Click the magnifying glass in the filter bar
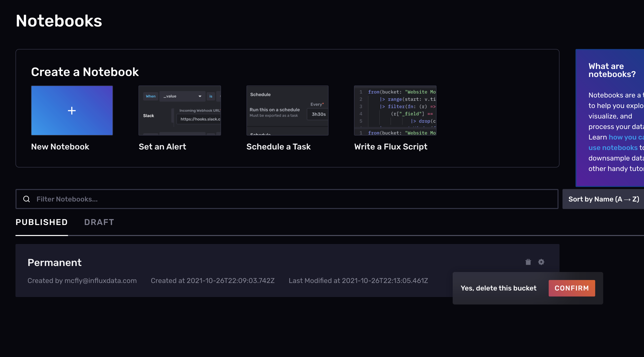The image size is (644, 357). click(26, 199)
